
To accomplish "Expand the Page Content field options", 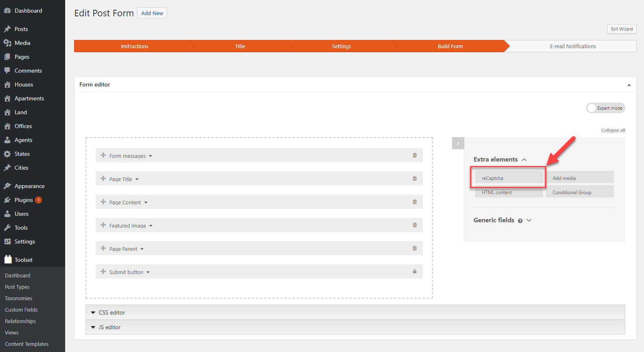I will coord(146,203).
